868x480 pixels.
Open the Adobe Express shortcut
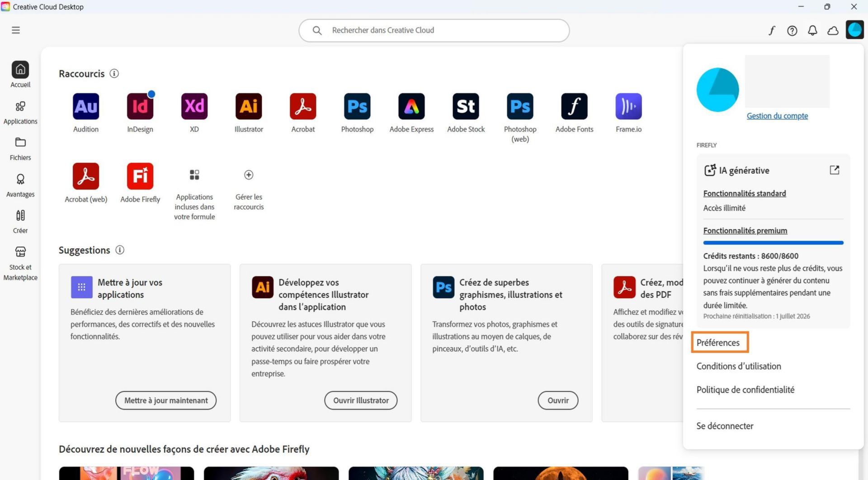click(x=411, y=106)
